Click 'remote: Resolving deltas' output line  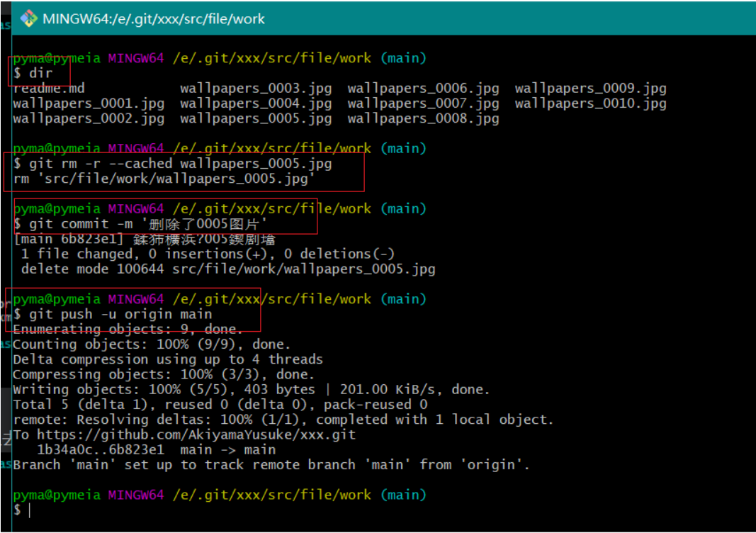(283, 420)
